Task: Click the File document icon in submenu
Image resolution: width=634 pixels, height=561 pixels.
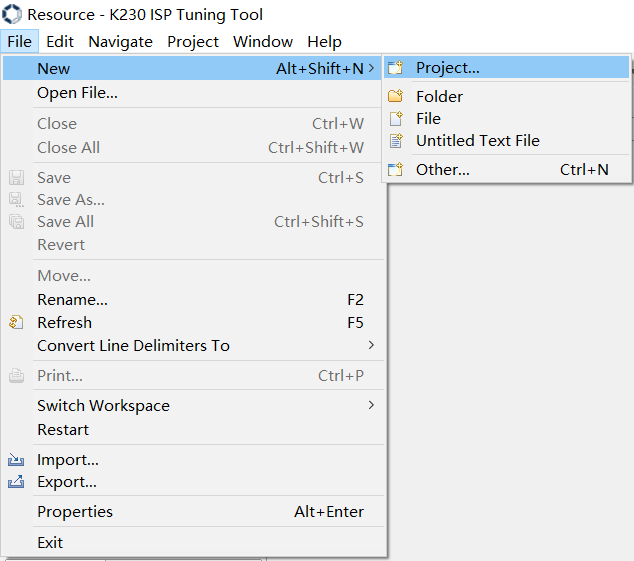Action: 396,118
